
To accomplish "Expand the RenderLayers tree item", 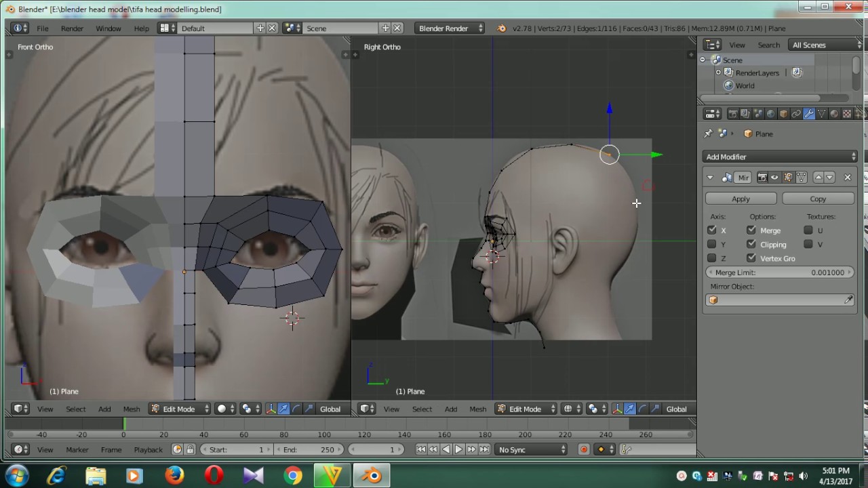I will pos(718,73).
